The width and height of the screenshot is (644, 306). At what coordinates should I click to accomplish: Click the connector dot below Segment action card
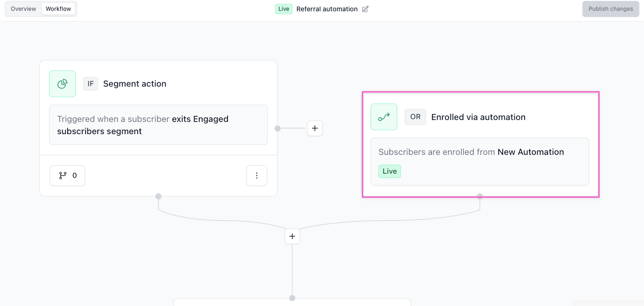[x=158, y=196]
